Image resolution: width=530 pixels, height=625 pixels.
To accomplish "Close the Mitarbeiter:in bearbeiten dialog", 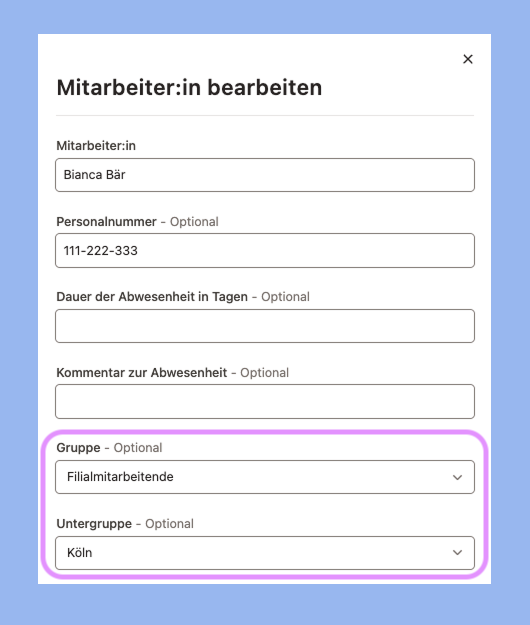I will point(468,59).
